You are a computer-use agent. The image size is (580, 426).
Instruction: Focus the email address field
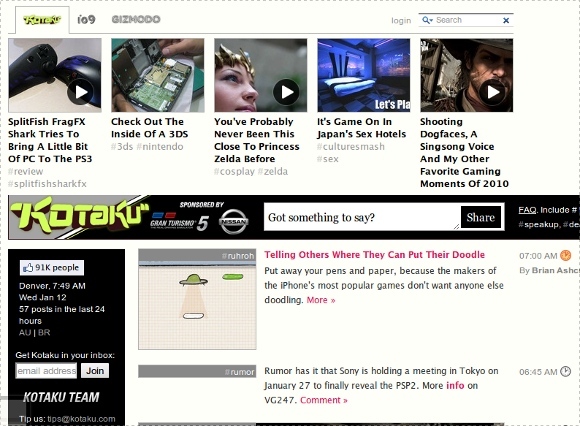point(46,371)
